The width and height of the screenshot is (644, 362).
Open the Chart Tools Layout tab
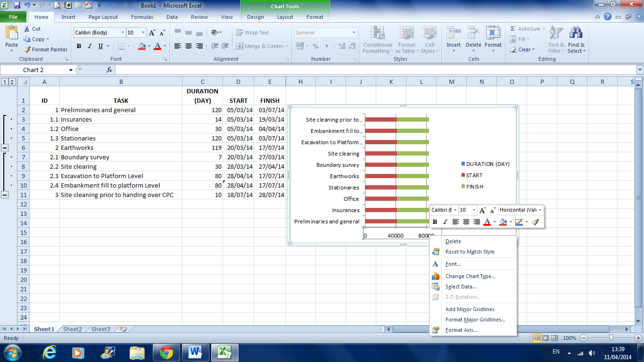click(285, 17)
